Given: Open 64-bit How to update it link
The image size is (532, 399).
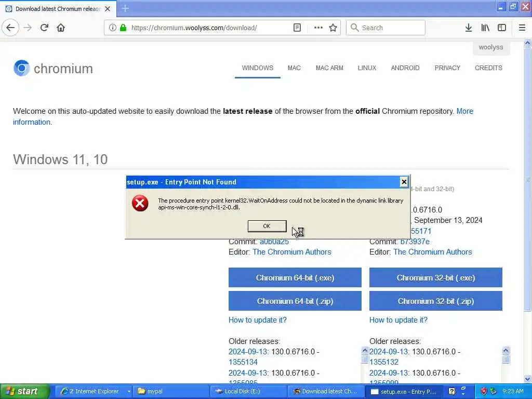Looking at the screenshot, I should click(258, 320).
